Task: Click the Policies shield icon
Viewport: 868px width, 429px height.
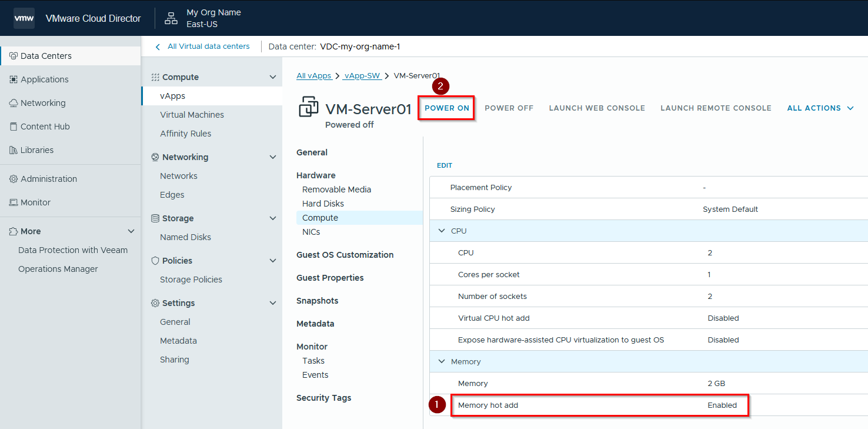Action: pyautogui.click(x=155, y=261)
